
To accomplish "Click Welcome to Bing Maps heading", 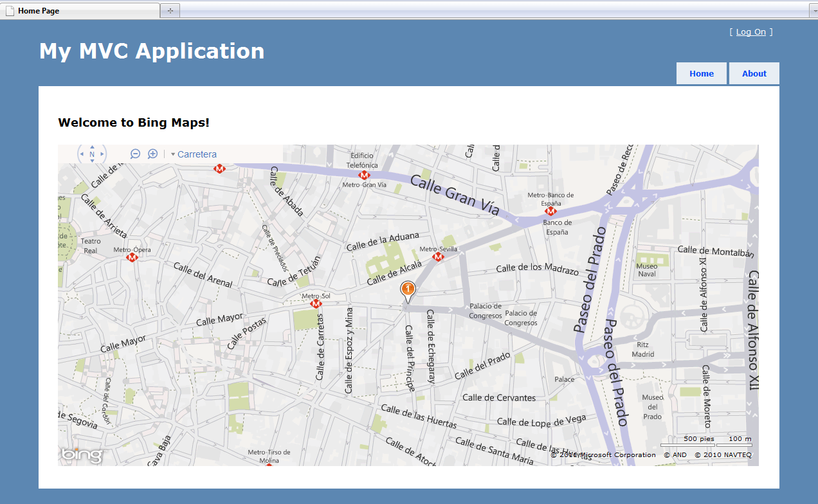I will click(134, 122).
